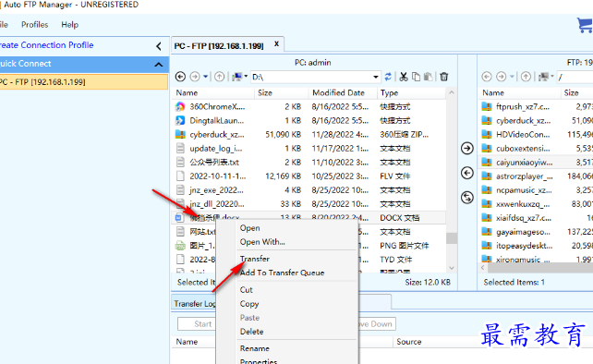Screen dimensions: 593x364
Task: Collapse the Quick Connect section
Action: click(159, 65)
